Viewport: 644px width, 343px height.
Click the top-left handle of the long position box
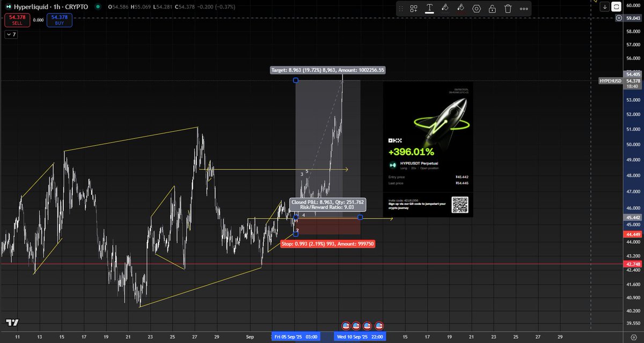(x=296, y=80)
